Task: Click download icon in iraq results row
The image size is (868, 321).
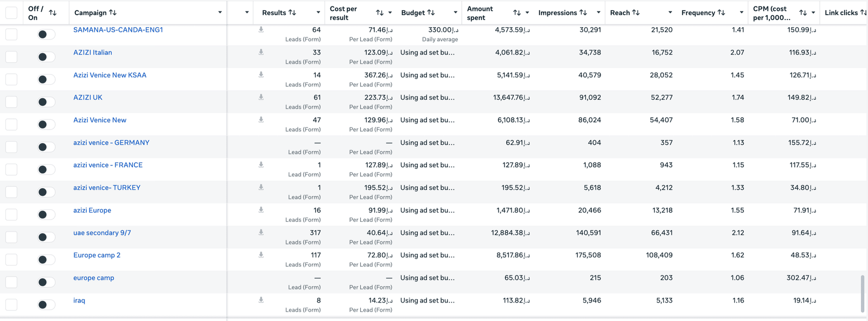Action: [x=261, y=300]
